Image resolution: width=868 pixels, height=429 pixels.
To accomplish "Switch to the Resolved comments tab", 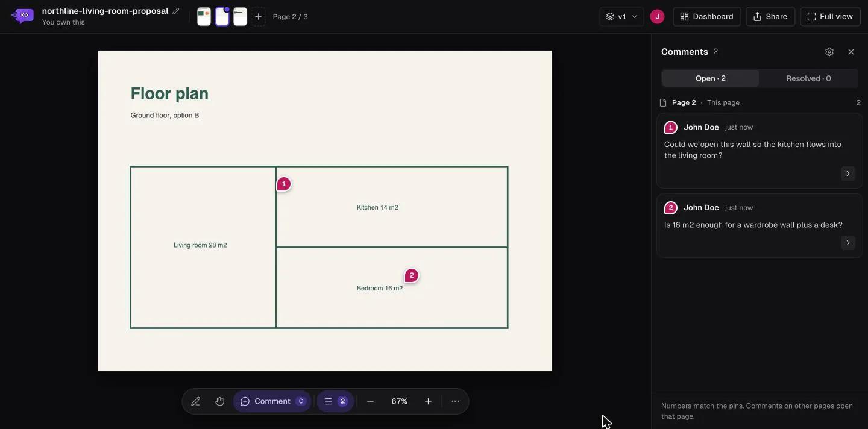I will (x=808, y=78).
